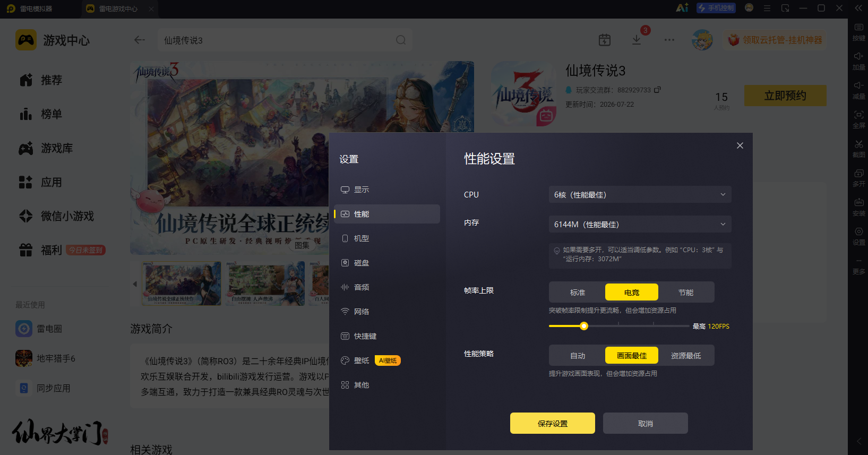The image size is (868, 455).
Task: Go to 游戏库 in the game center sidebar
Action: [46, 148]
